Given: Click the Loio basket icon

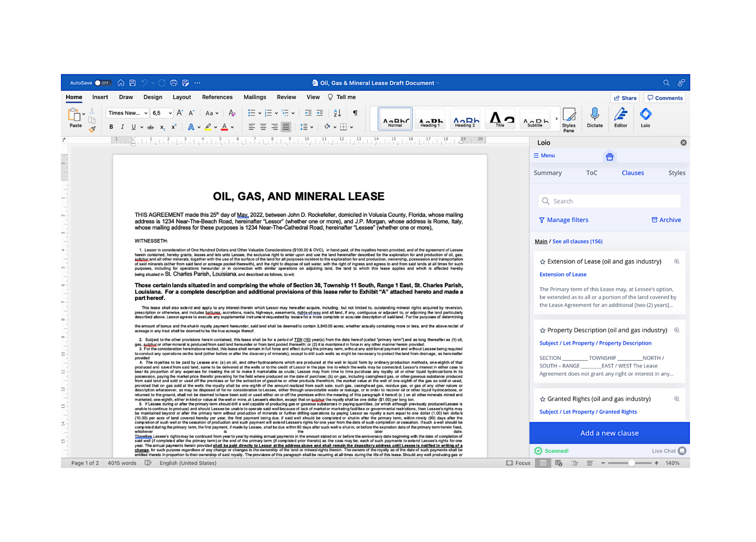Looking at the screenshot, I should tap(610, 157).
